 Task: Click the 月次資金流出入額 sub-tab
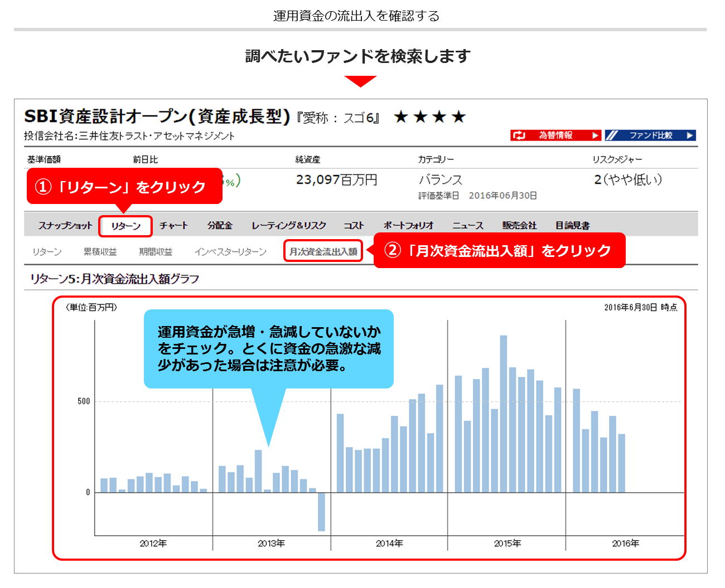(323, 252)
